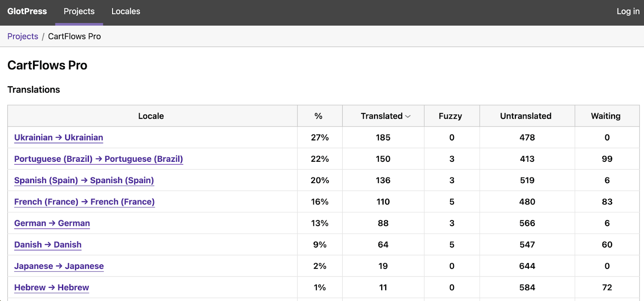Click the CartFlows Pro page heading
The image size is (644, 301).
click(x=47, y=65)
